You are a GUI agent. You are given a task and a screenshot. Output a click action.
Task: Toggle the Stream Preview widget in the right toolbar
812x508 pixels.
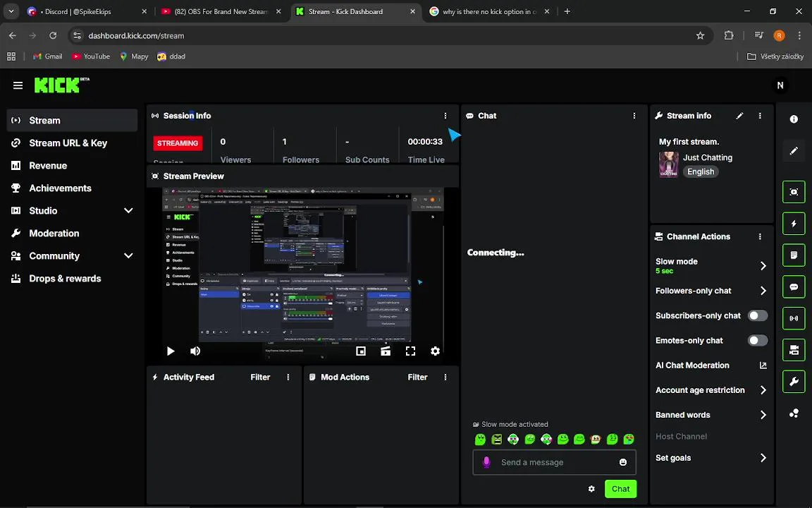point(794,192)
